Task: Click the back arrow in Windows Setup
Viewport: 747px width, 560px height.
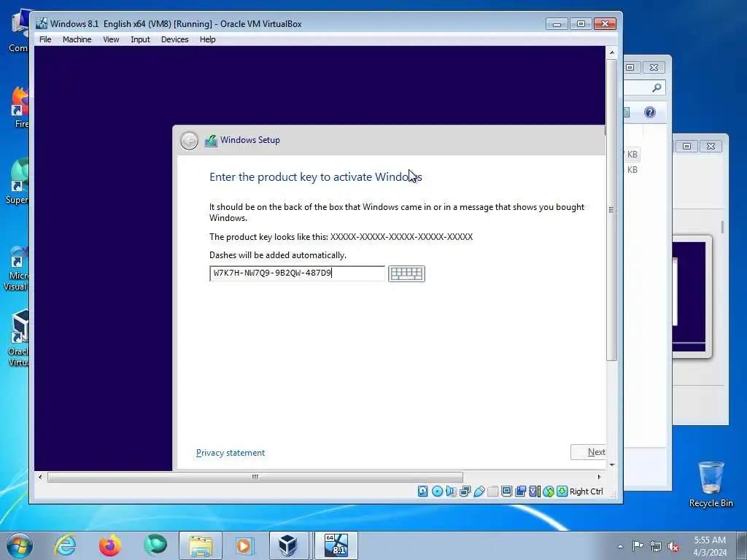Action: [x=189, y=141]
